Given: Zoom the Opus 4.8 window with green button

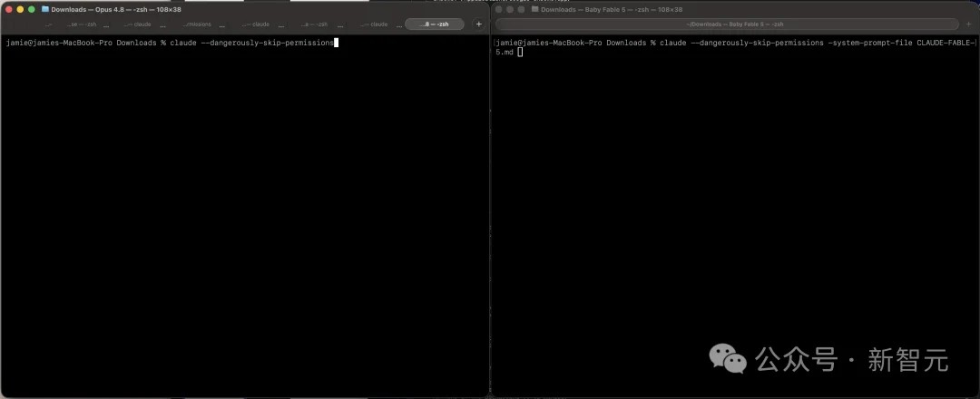Looking at the screenshot, I should point(31,9).
